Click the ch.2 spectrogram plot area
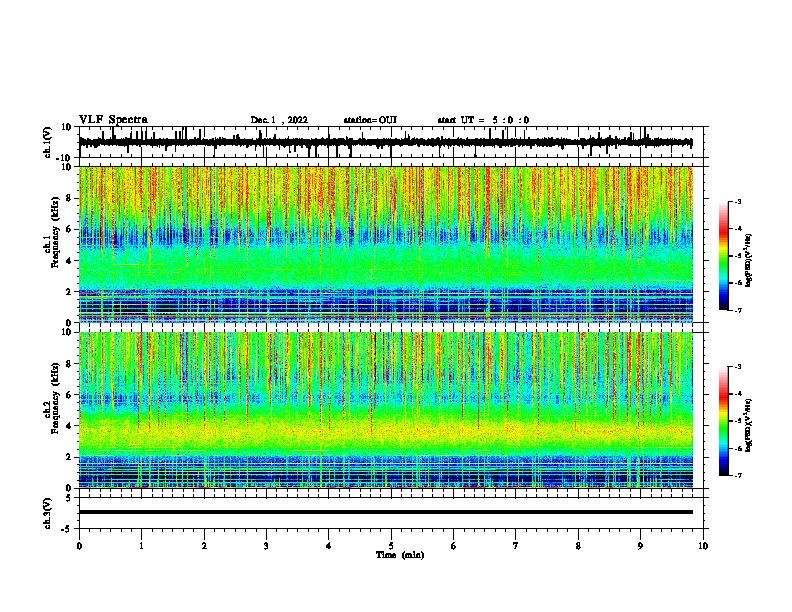This screenshot has height=612, width=792. click(386, 410)
